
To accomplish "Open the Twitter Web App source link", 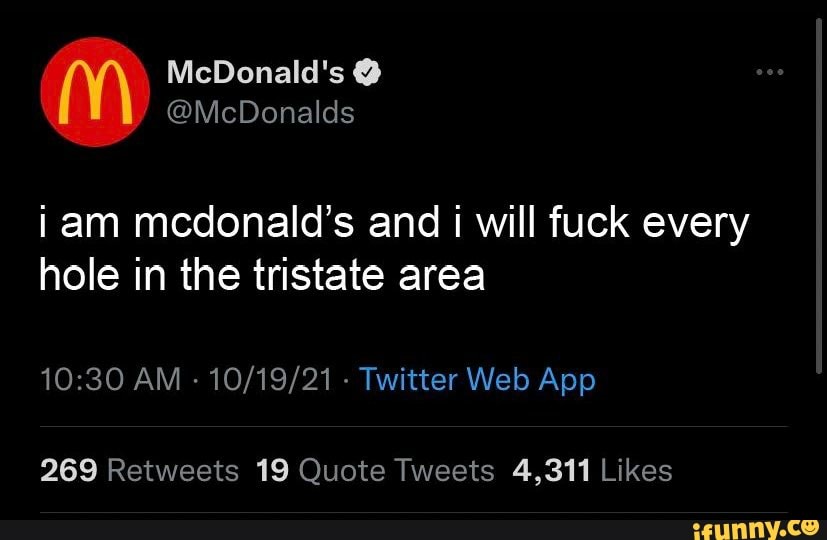I will click(x=476, y=380).
